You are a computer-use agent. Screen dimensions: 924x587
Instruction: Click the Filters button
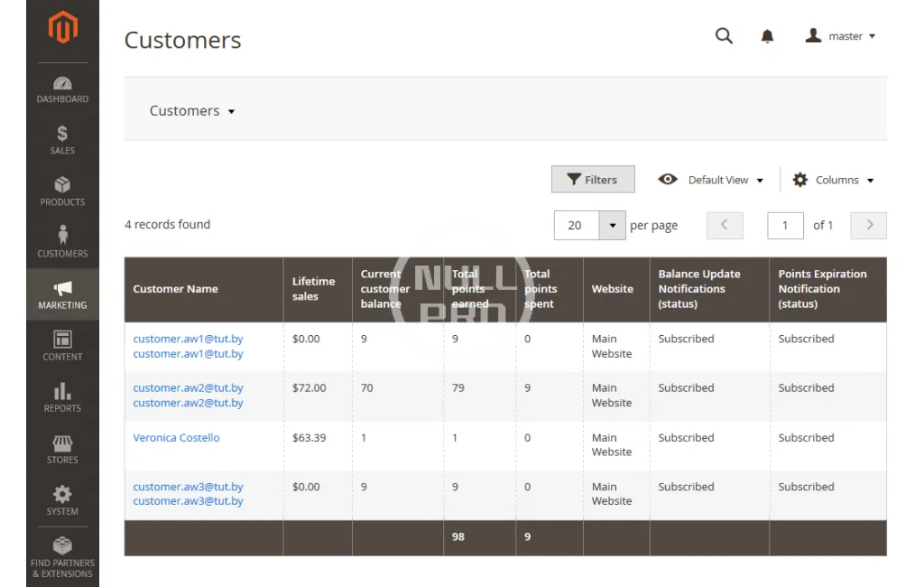pos(593,180)
